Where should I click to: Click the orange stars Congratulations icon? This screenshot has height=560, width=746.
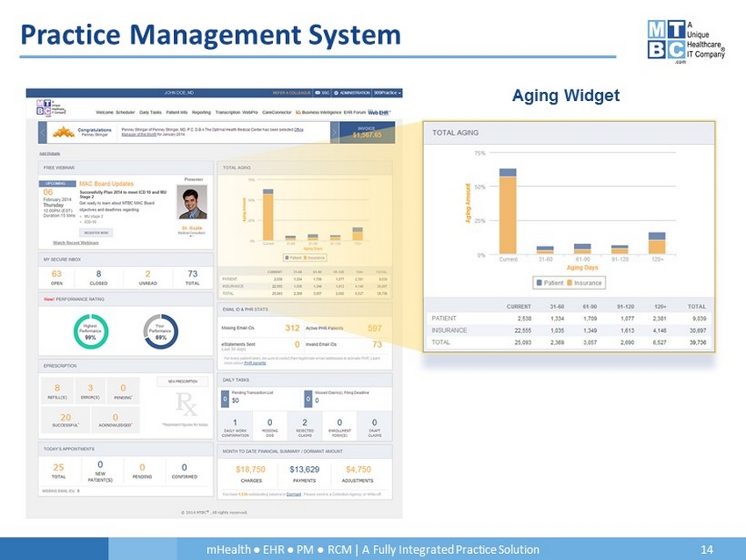point(63,133)
